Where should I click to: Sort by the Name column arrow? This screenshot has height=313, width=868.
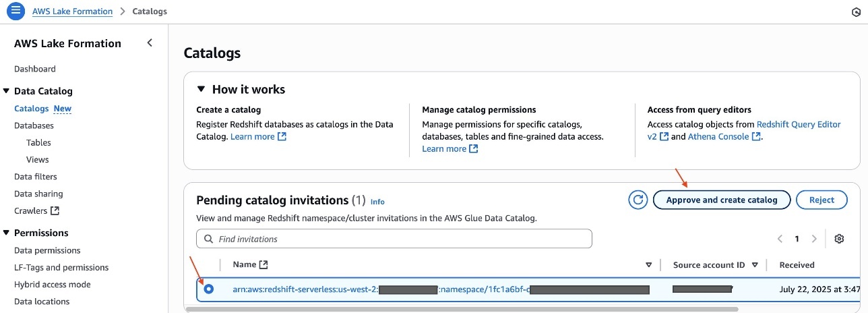[x=649, y=265]
